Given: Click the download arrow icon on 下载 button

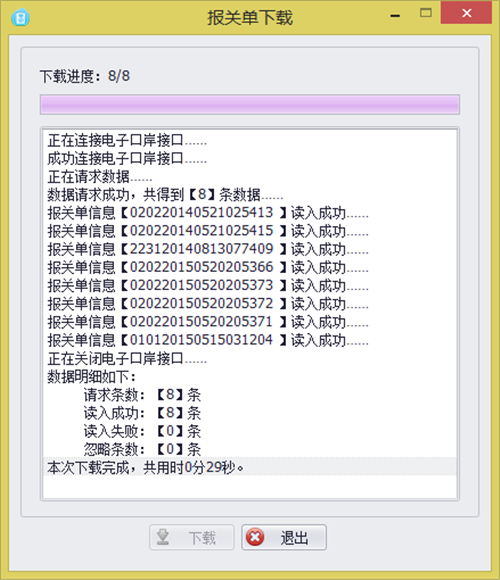Looking at the screenshot, I should click(163, 537).
